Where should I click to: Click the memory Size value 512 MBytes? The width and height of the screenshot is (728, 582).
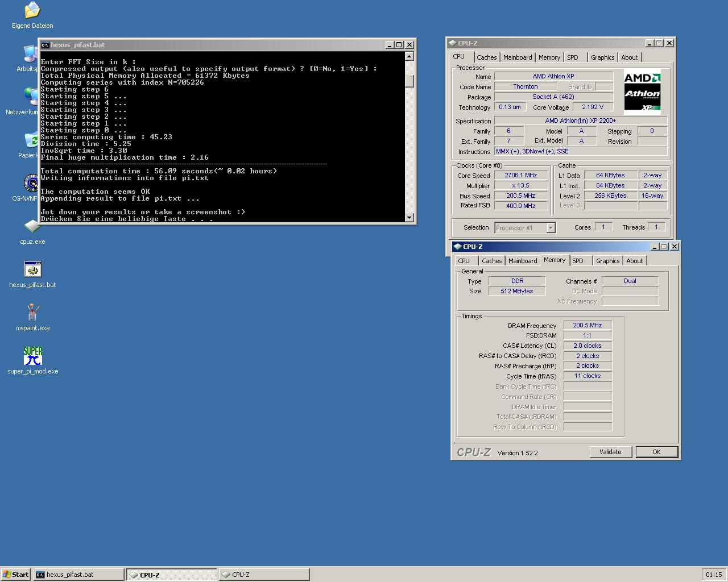pyautogui.click(x=517, y=291)
